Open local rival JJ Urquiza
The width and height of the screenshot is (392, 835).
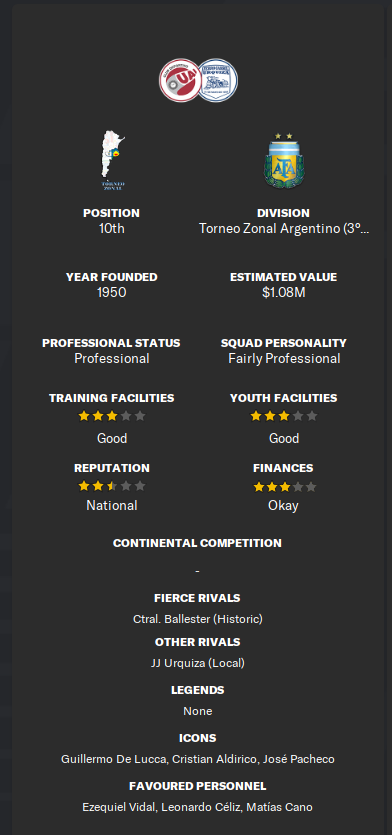pos(198,664)
